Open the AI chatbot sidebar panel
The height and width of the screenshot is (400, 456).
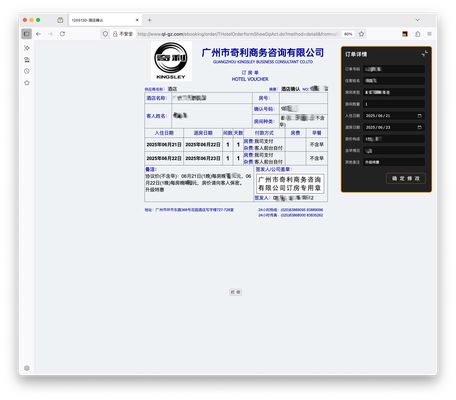(x=27, y=48)
